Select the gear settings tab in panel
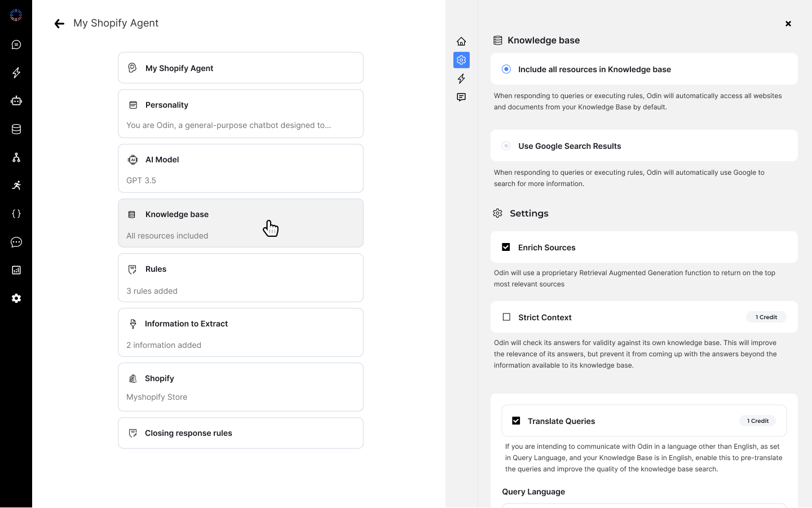 461,60
